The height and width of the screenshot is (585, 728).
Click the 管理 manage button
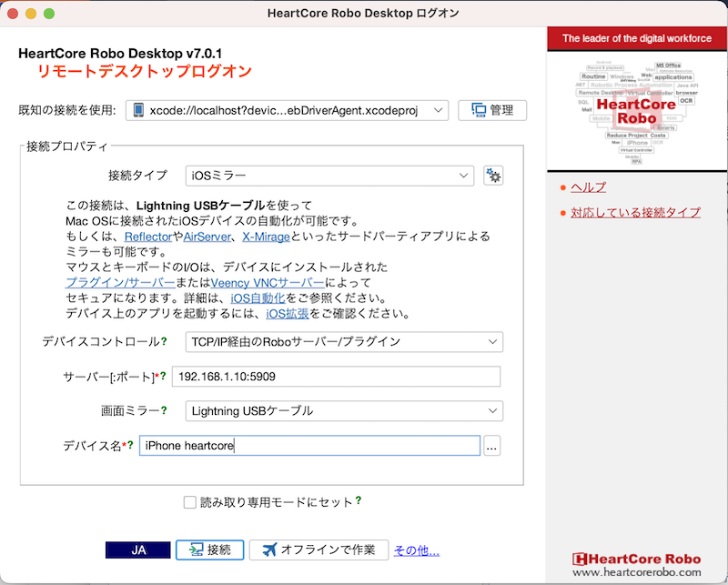click(492, 110)
